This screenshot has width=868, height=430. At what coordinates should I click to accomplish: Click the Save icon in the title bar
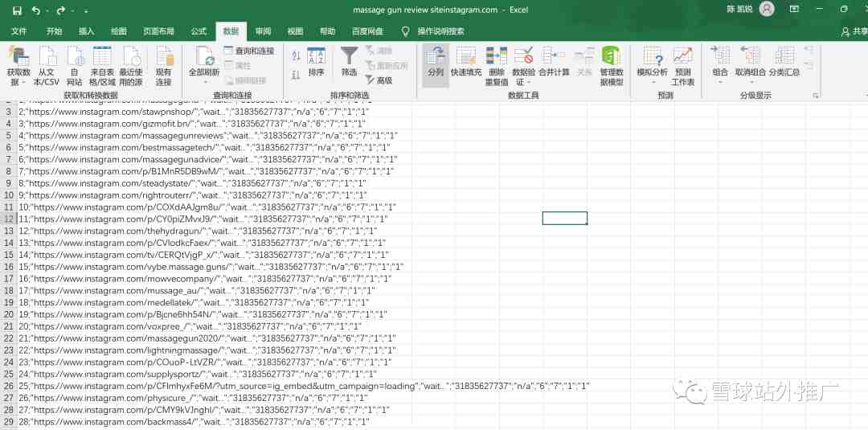point(17,10)
